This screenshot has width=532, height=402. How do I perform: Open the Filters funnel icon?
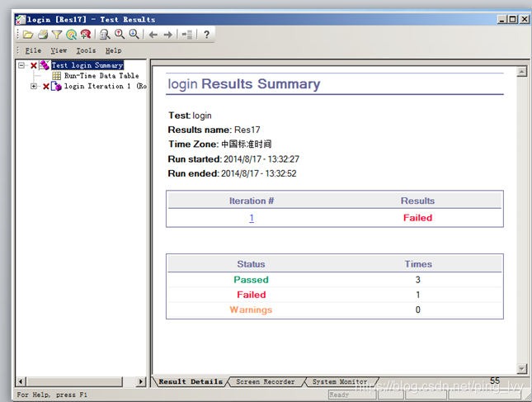coord(57,35)
